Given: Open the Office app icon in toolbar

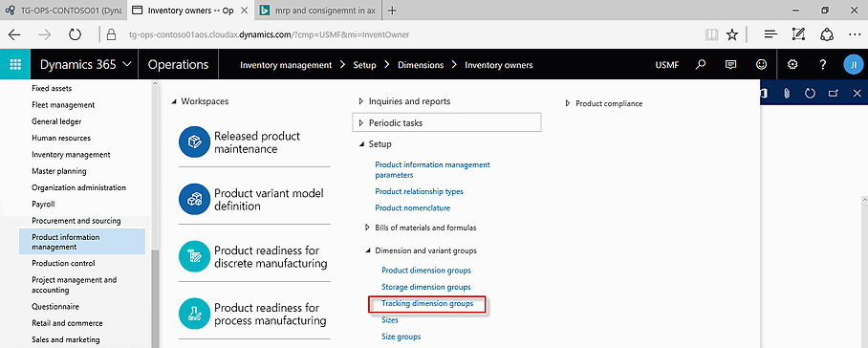Looking at the screenshot, I should click(x=764, y=93).
